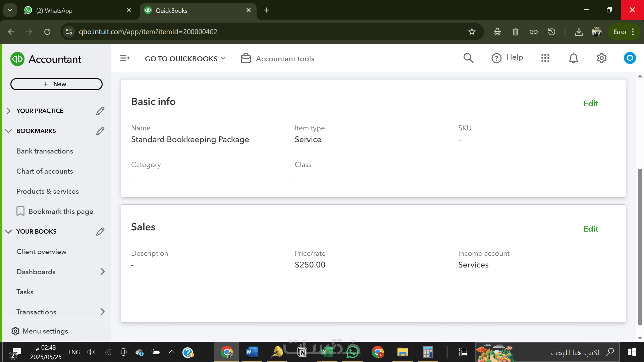The image size is (644, 362).
Task: Click the New button in sidebar
Action: (56, 84)
